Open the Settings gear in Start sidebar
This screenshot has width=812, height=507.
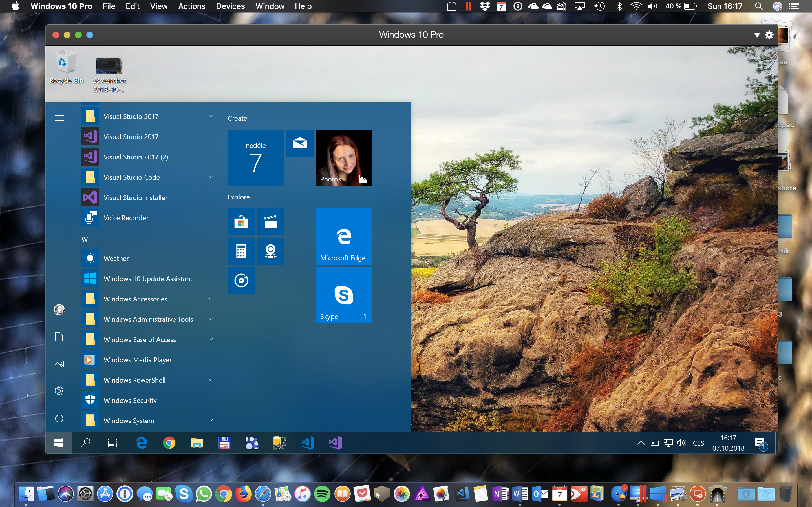click(59, 391)
